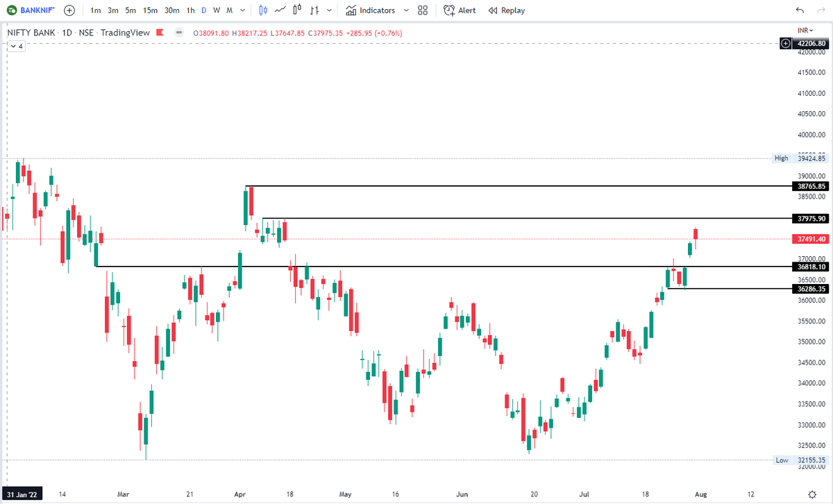Select the 1m timeframe
The height and width of the screenshot is (504, 833).
click(95, 10)
